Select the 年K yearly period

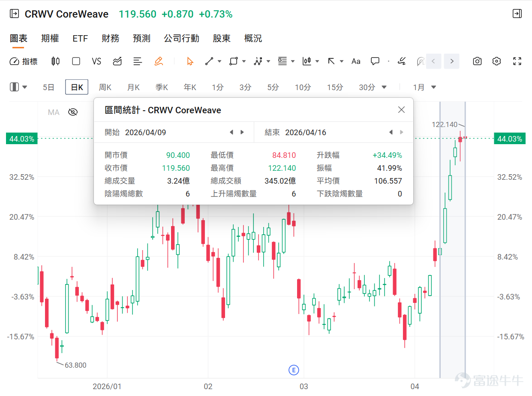190,87
